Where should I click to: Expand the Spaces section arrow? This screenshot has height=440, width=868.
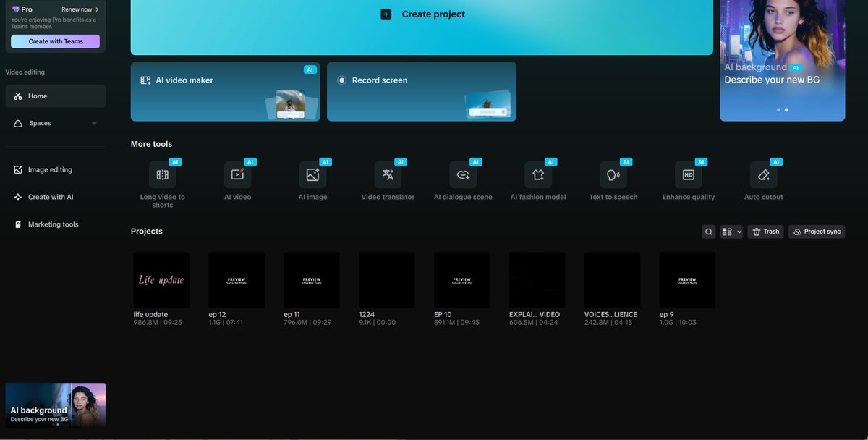(x=94, y=124)
